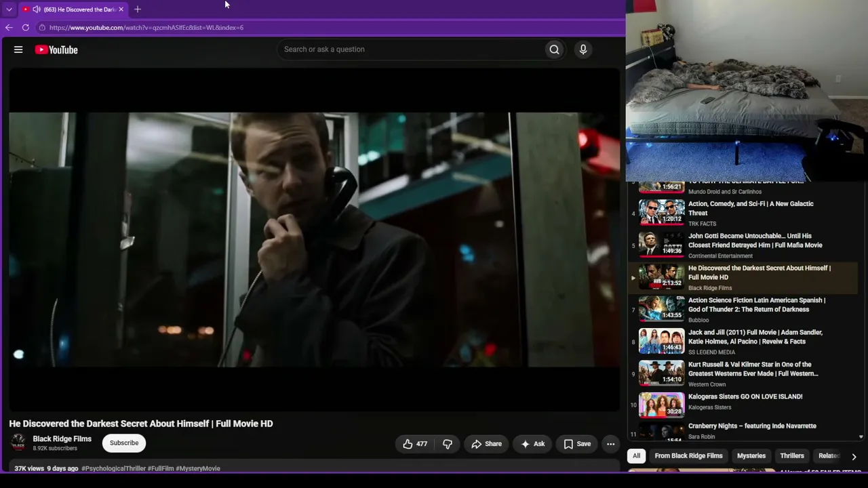Focus the YouTube search field
868x488 pixels.
click(412, 49)
